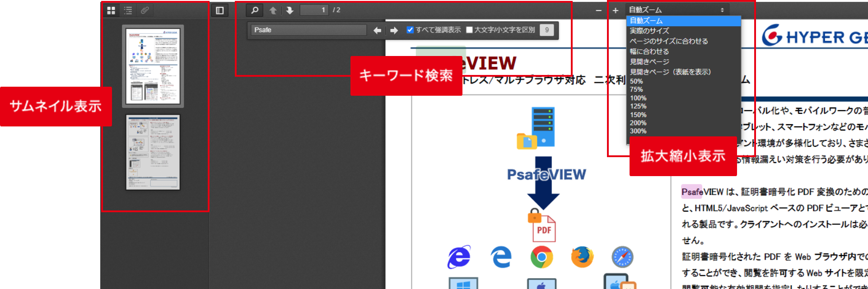This screenshot has width=868, height=289.
Task: Click the HYPER GEAR logo
Action: (815, 35)
